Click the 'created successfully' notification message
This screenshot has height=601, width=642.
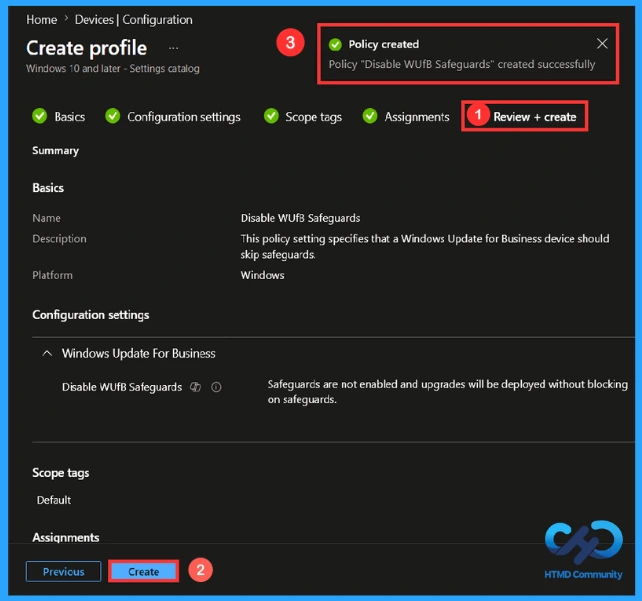click(x=462, y=65)
